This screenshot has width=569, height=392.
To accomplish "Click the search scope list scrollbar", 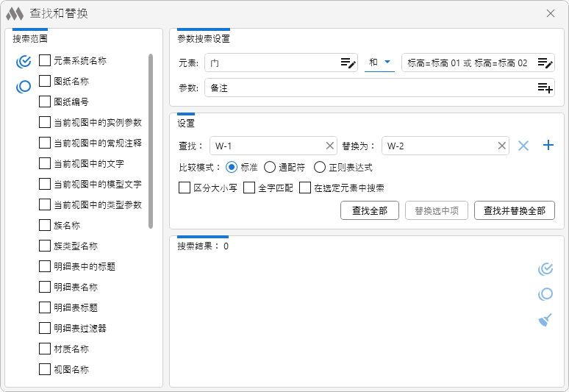I will tap(151, 140).
